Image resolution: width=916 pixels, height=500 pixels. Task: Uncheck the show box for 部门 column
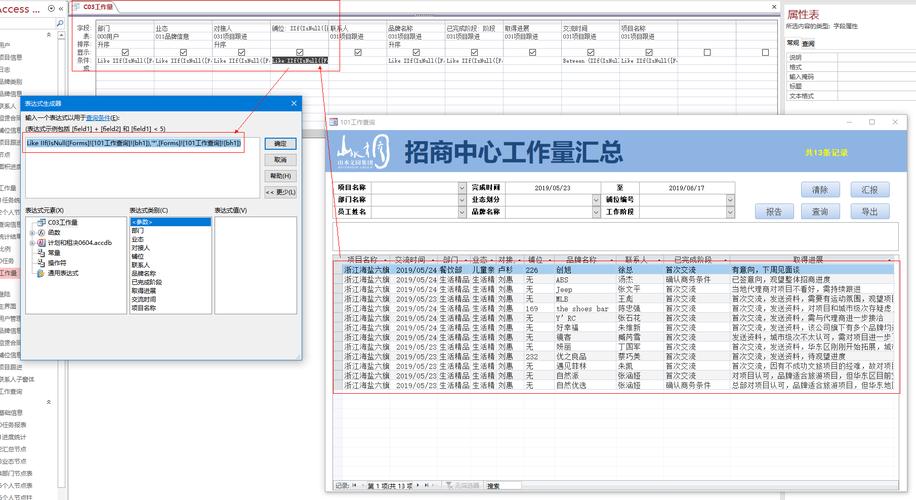125,53
